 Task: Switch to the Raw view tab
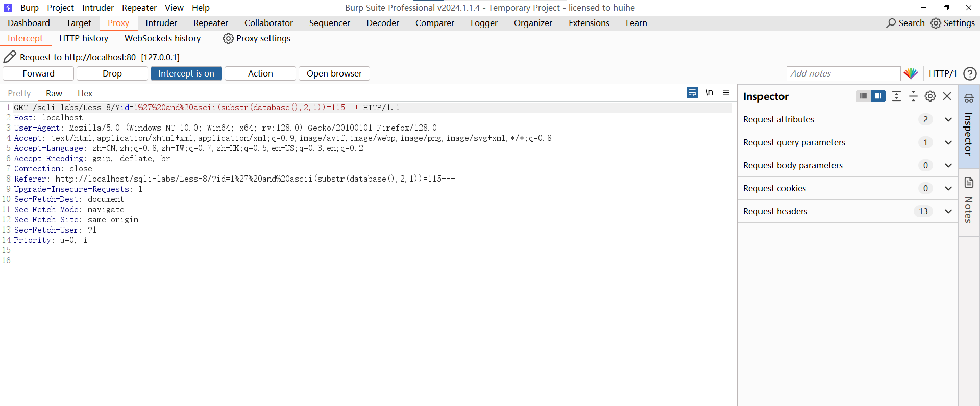pos(54,93)
